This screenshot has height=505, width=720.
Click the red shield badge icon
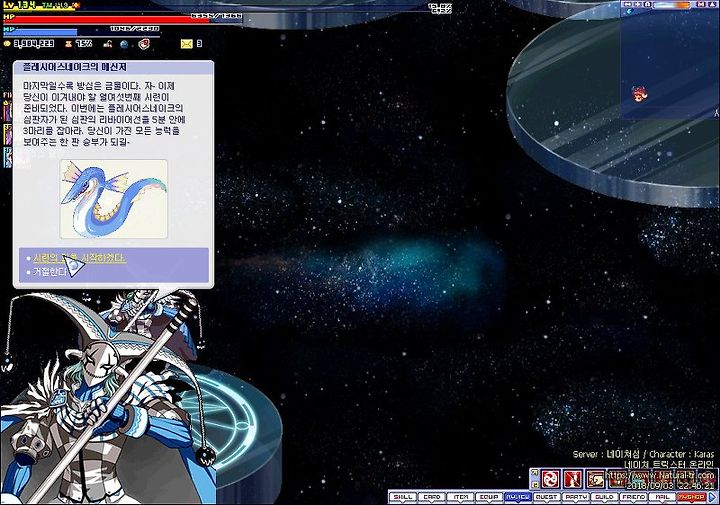(144, 44)
